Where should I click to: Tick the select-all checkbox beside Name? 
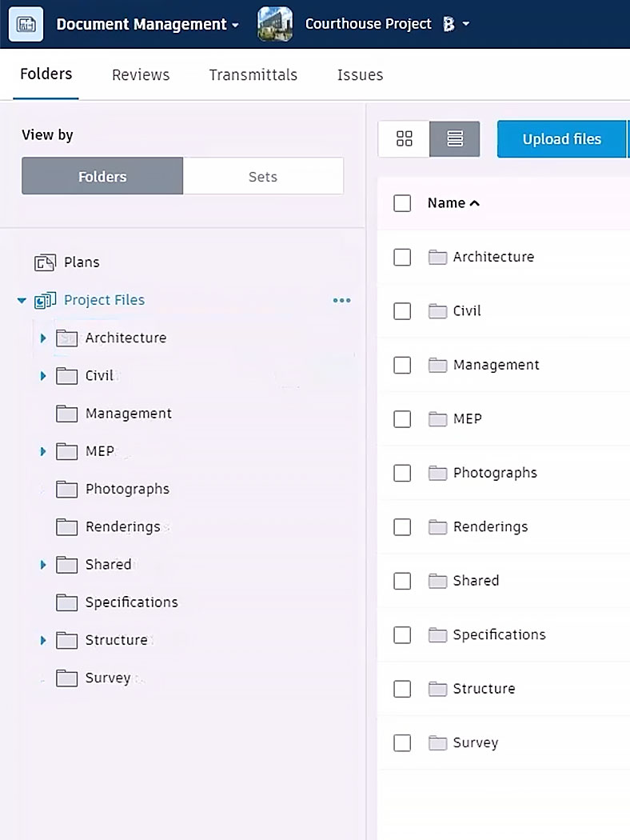(x=402, y=203)
